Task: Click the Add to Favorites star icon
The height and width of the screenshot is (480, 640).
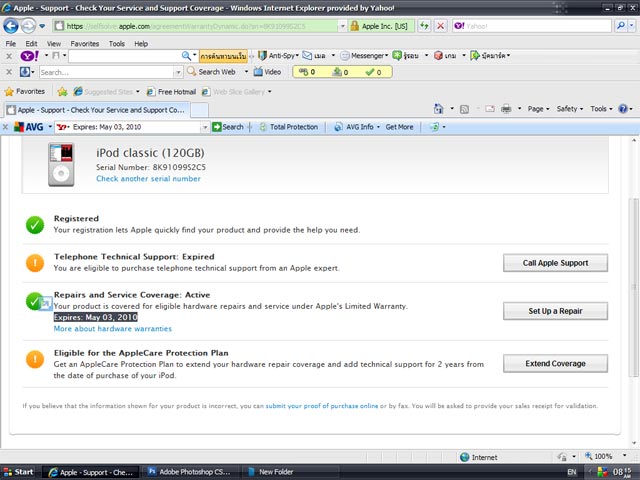Action: click(x=62, y=91)
